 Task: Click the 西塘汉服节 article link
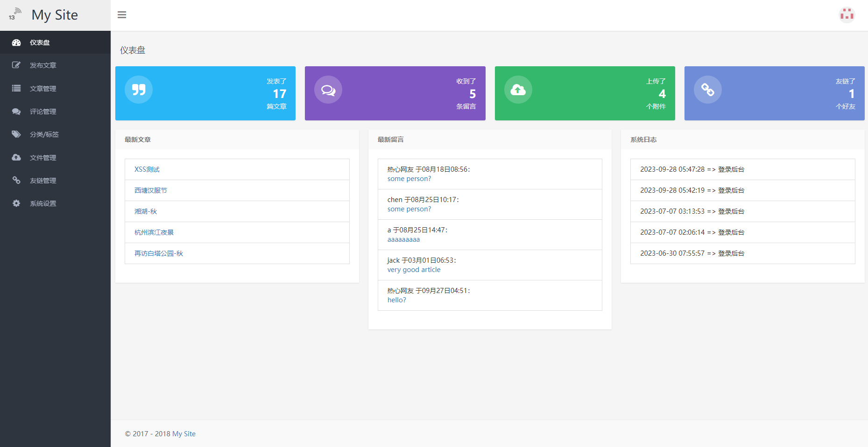[150, 190]
